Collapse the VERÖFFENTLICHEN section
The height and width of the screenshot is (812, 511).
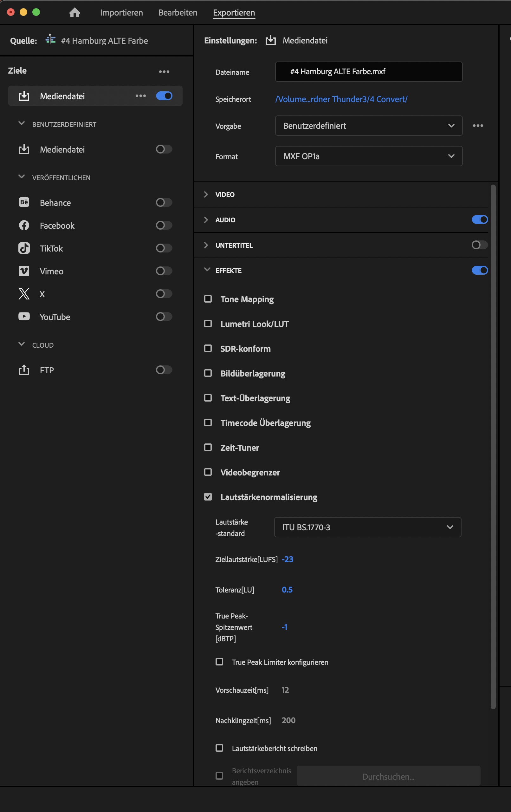coord(22,177)
